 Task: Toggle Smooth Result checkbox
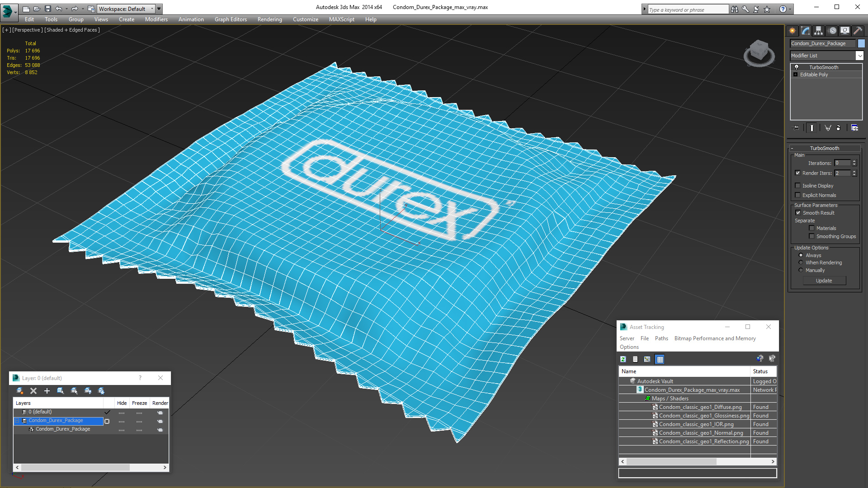(798, 213)
